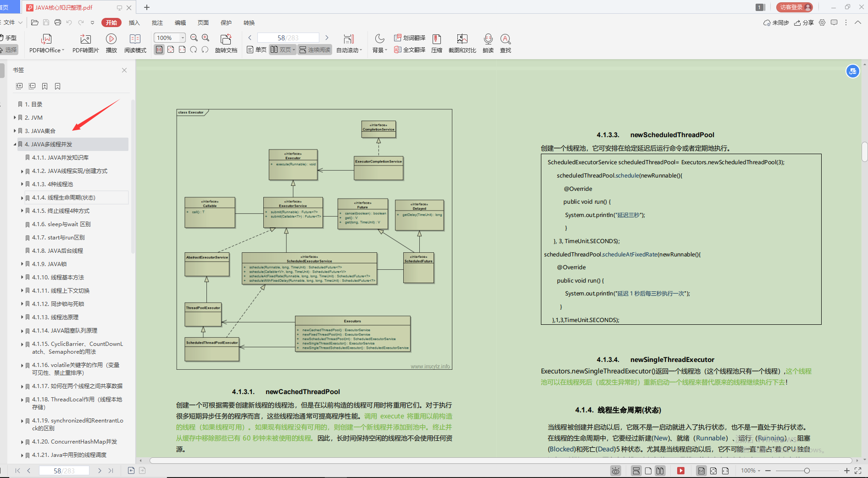Click the zoom slider handle in status bar
Screen dimensions: 868x478
[807, 471]
